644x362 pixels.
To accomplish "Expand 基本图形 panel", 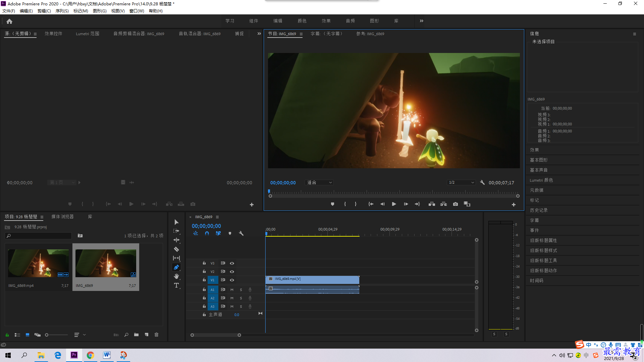I will [539, 160].
